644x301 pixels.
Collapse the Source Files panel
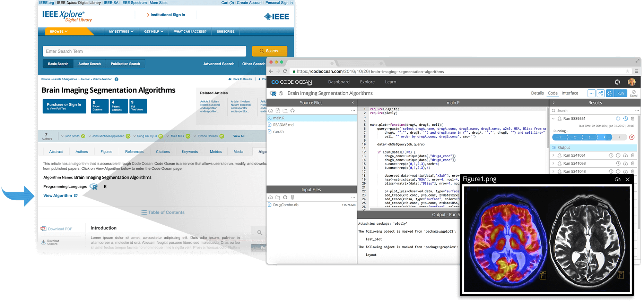[353, 103]
